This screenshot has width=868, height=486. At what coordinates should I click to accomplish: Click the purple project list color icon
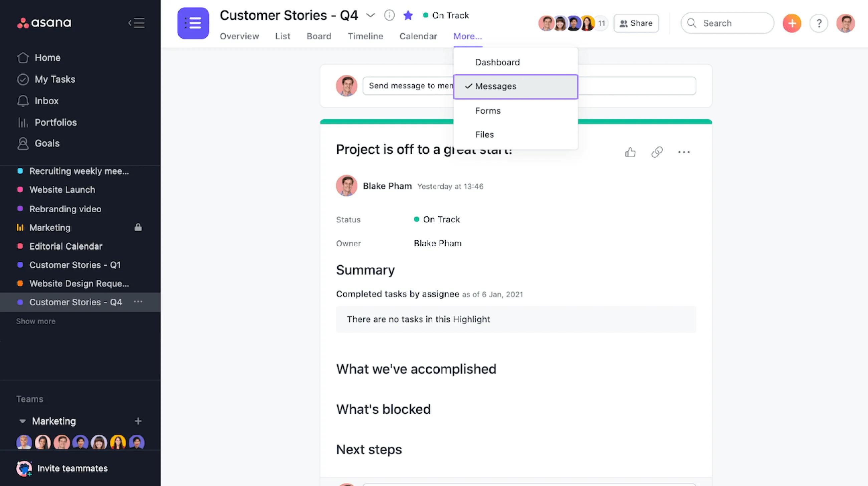[193, 23]
